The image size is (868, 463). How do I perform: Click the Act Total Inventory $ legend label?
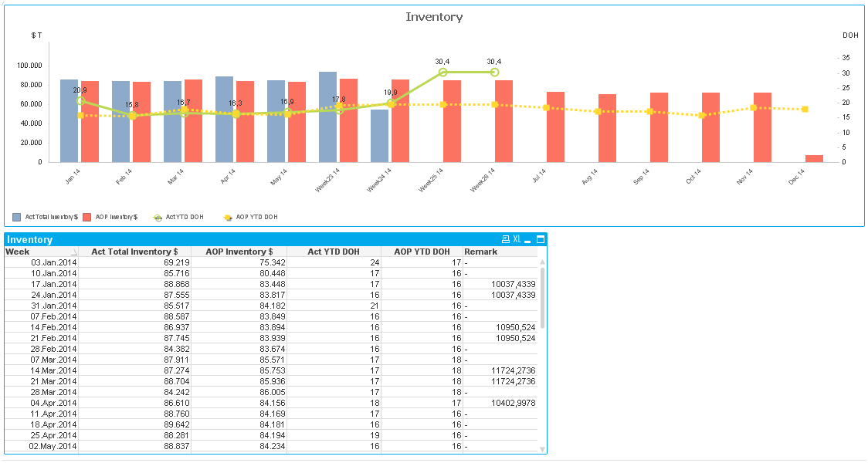pos(52,217)
